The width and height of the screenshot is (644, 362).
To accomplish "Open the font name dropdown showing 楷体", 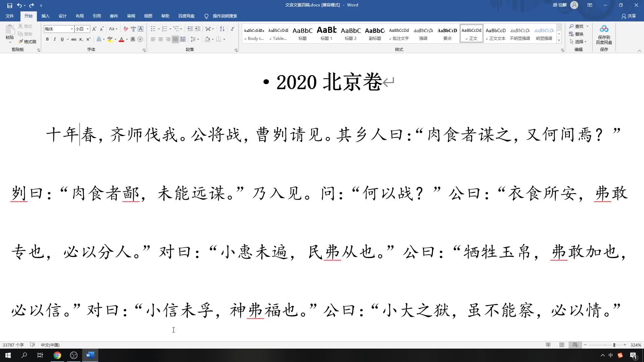I will pyautogui.click(x=72, y=29).
